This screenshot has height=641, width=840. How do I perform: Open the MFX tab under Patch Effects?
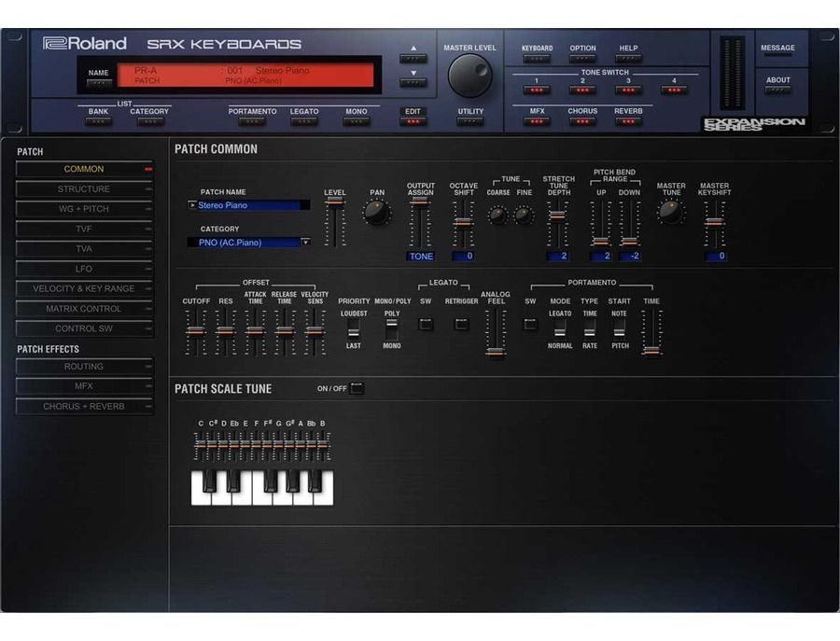85,386
